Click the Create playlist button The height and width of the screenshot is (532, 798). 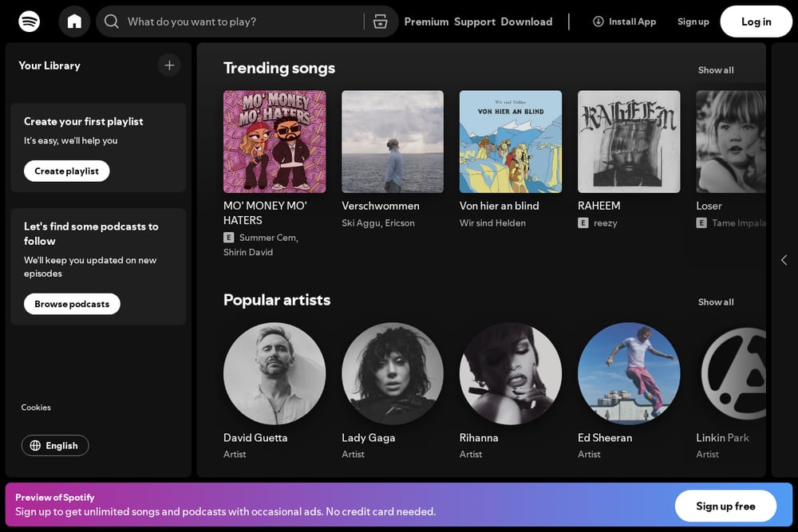[x=67, y=171]
